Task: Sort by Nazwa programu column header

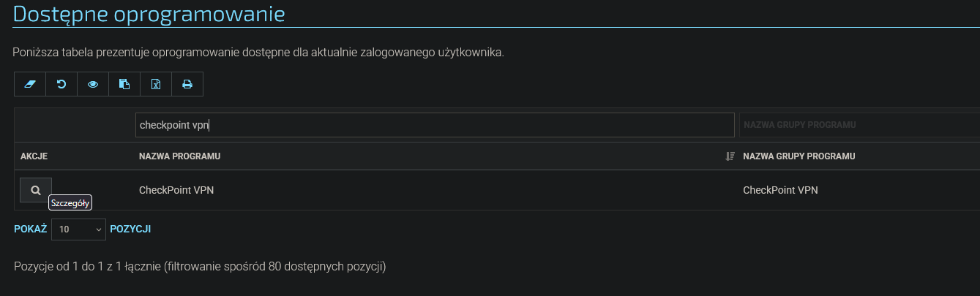Action: point(180,156)
